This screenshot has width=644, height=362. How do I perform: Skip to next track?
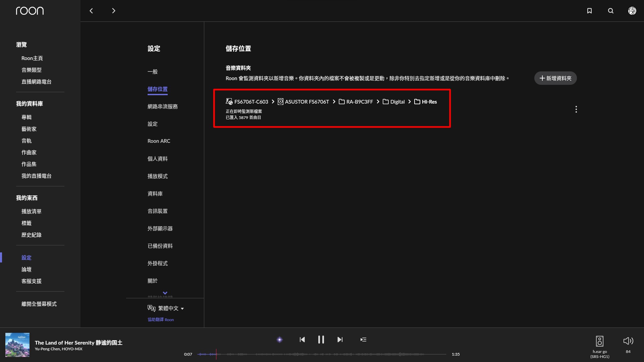[x=340, y=340]
